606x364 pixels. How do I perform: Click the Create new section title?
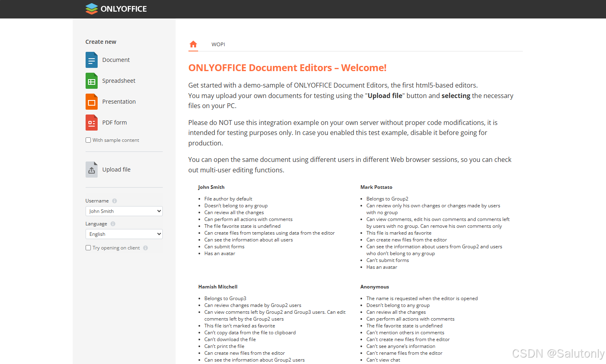click(101, 42)
